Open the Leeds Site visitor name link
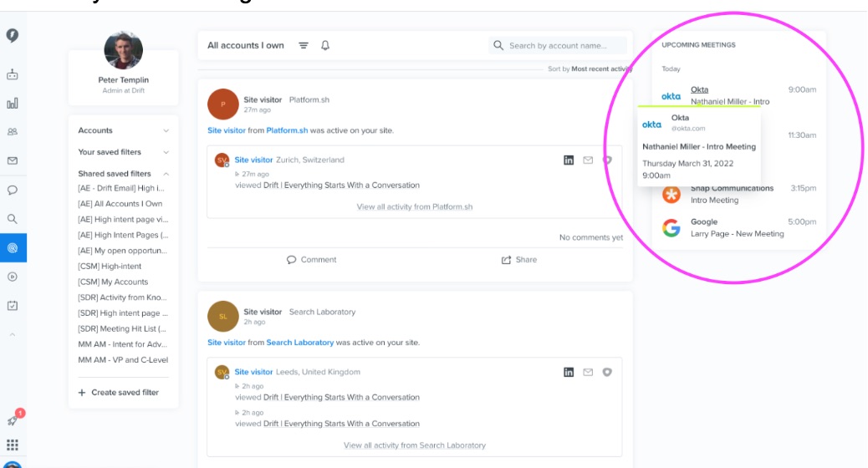868x468 pixels. pos(253,372)
